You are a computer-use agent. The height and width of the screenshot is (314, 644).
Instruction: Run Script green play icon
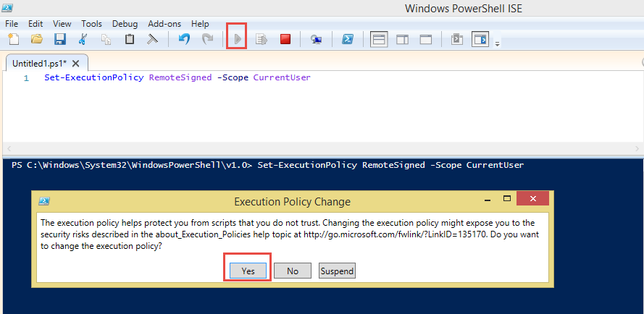[238, 39]
